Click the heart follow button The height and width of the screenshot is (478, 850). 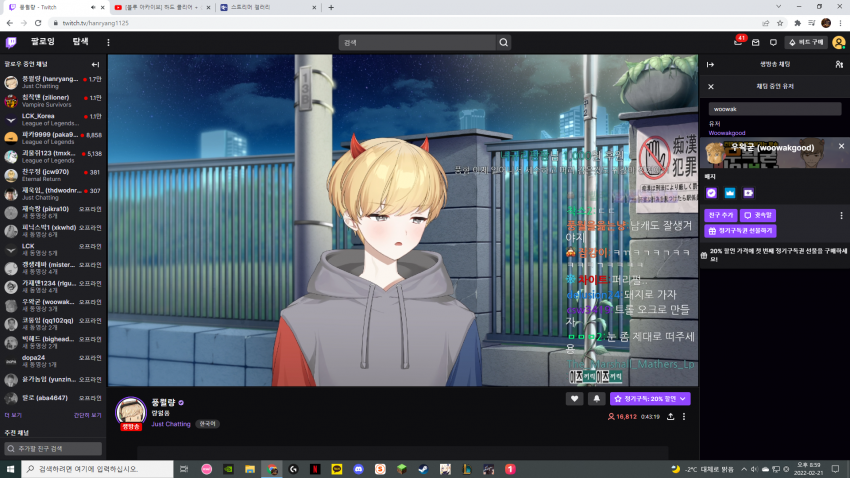(575, 399)
